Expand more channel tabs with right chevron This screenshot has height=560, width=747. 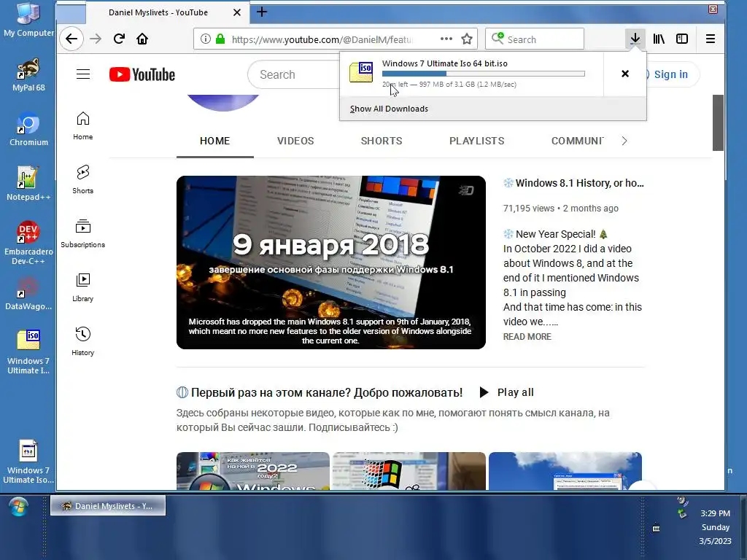[624, 141]
